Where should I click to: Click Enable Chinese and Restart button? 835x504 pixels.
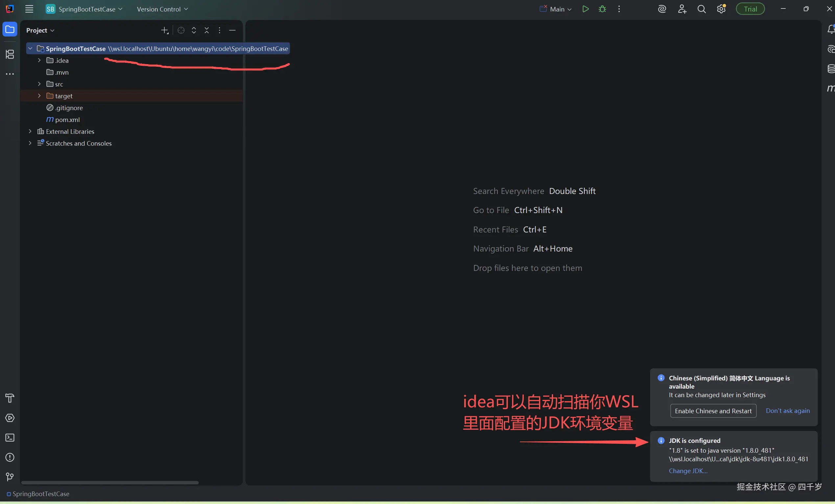pyautogui.click(x=713, y=411)
